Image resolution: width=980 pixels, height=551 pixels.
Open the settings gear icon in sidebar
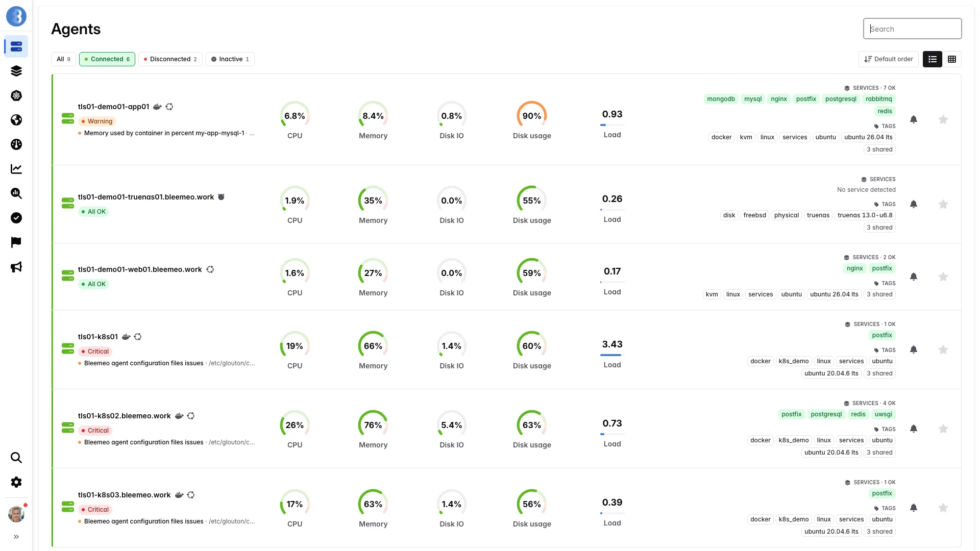[16, 482]
